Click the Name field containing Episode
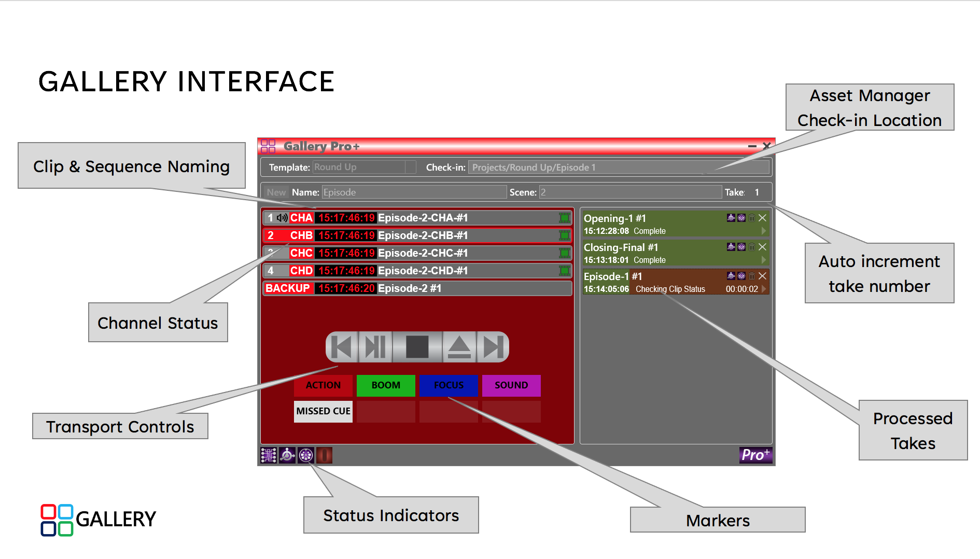The width and height of the screenshot is (980, 559). point(414,192)
